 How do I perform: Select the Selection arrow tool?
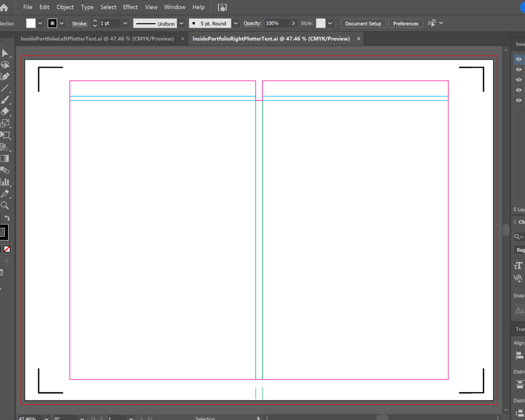pos(5,53)
